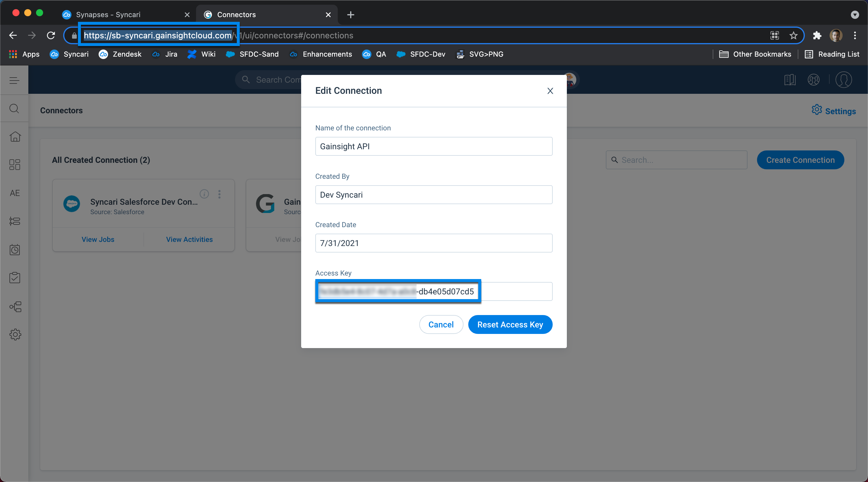Click Create Connection button

pyautogui.click(x=801, y=160)
